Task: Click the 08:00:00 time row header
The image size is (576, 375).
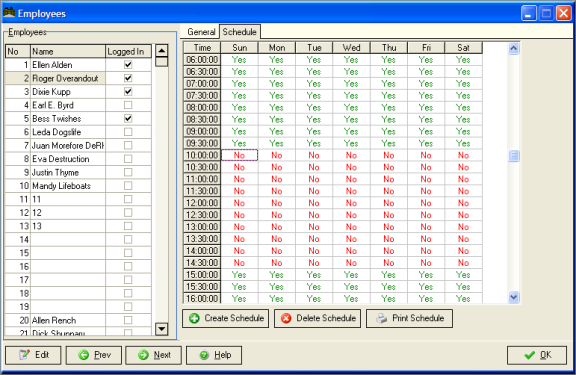Action: pyautogui.click(x=202, y=108)
